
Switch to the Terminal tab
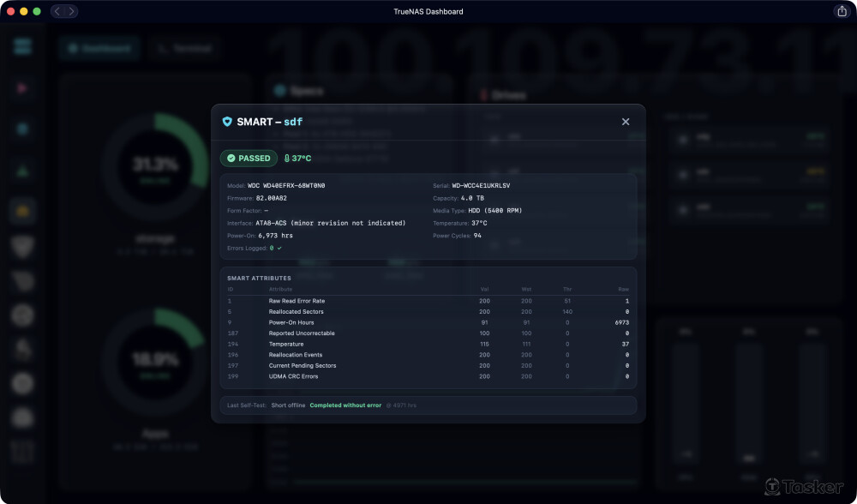pyautogui.click(x=183, y=49)
